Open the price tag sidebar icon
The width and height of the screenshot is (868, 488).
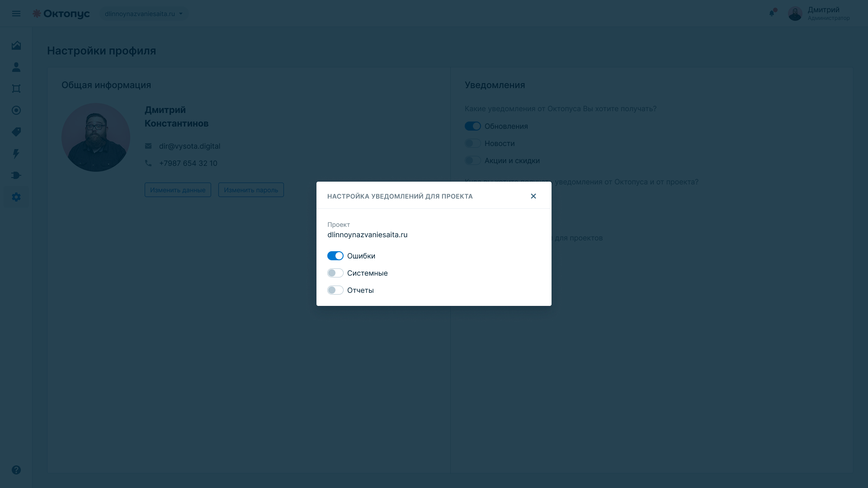pyautogui.click(x=16, y=132)
